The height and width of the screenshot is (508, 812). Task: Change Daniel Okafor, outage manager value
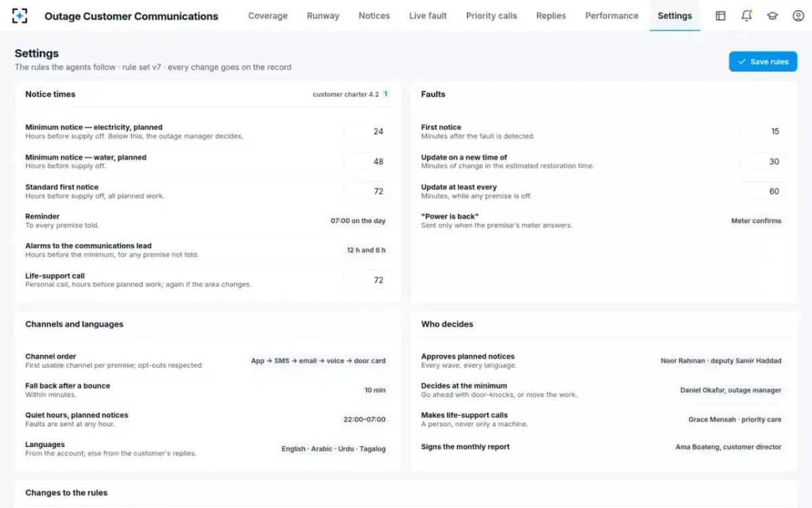coord(731,390)
